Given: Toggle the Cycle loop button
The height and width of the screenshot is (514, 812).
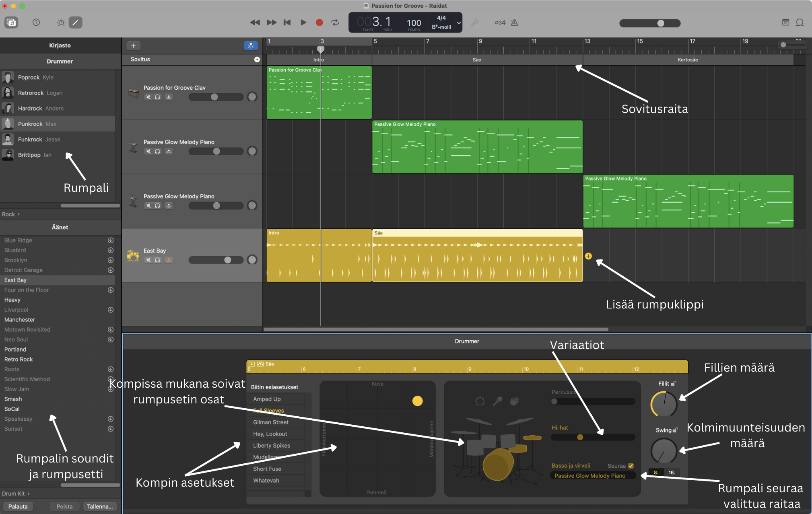Looking at the screenshot, I should [335, 23].
